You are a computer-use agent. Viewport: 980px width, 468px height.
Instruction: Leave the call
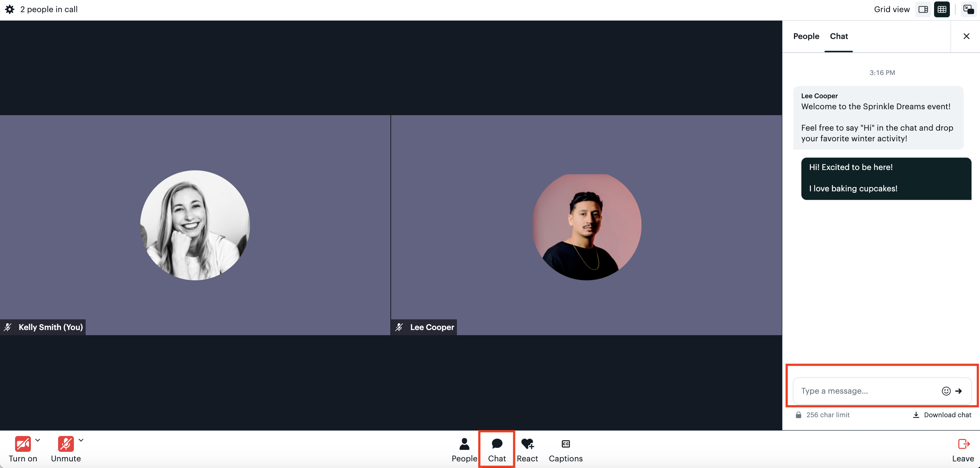pos(963,450)
